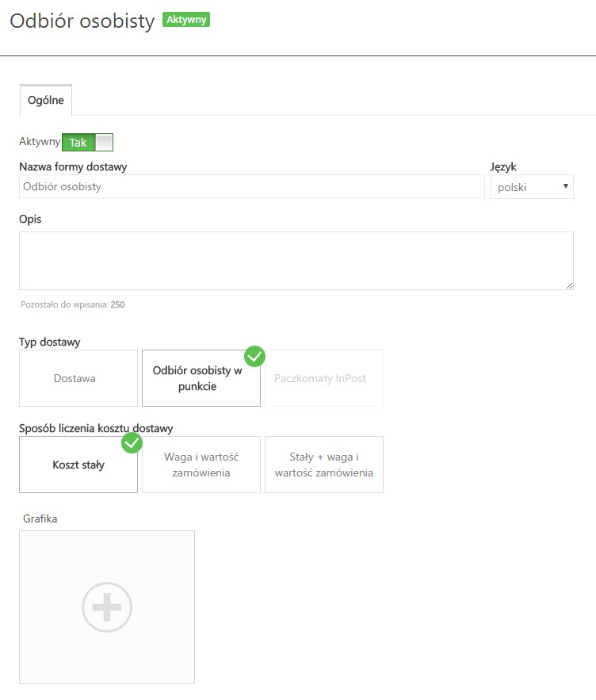
Task: Click the Pozostało do wpisania character counter
Action: click(x=73, y=304)
